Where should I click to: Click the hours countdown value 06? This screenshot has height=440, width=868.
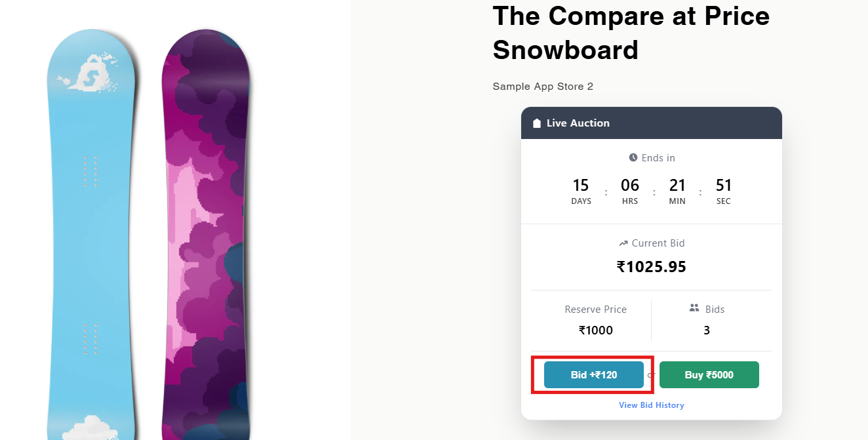(x=629, y=186)
